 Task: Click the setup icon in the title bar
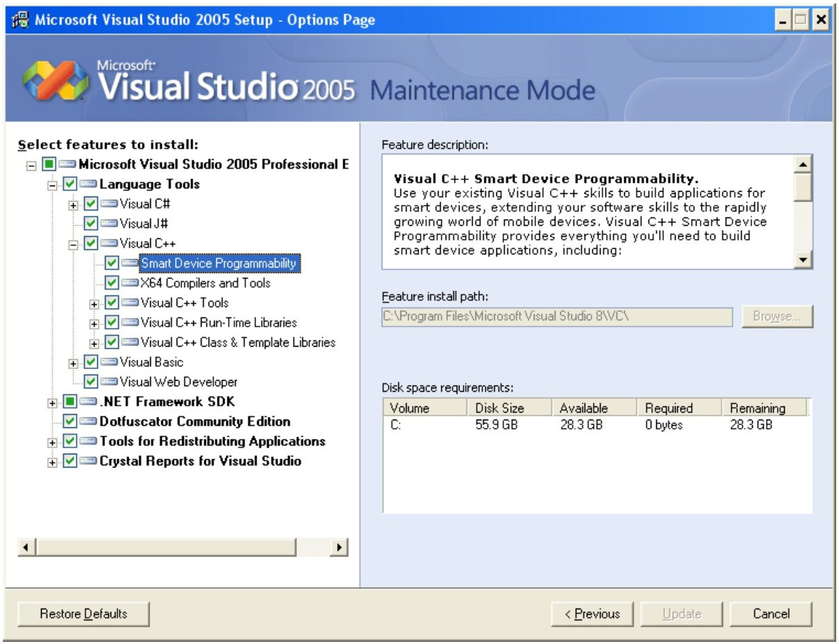point(21,19)
